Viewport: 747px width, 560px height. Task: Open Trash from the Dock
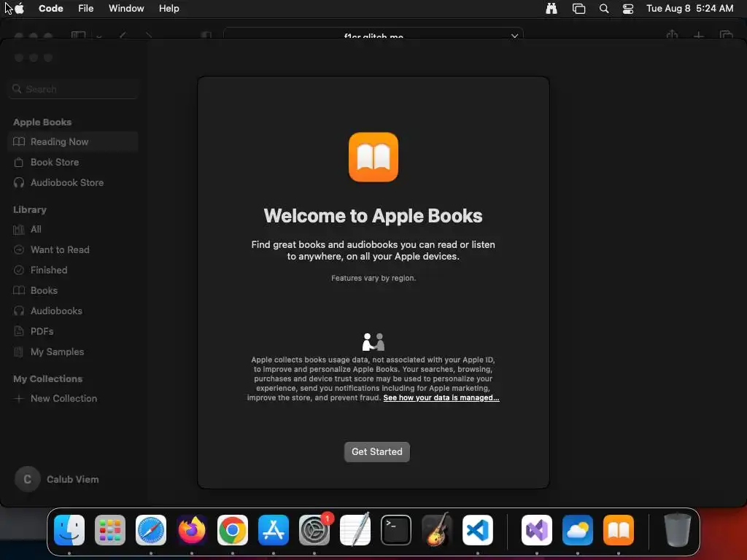678,530
